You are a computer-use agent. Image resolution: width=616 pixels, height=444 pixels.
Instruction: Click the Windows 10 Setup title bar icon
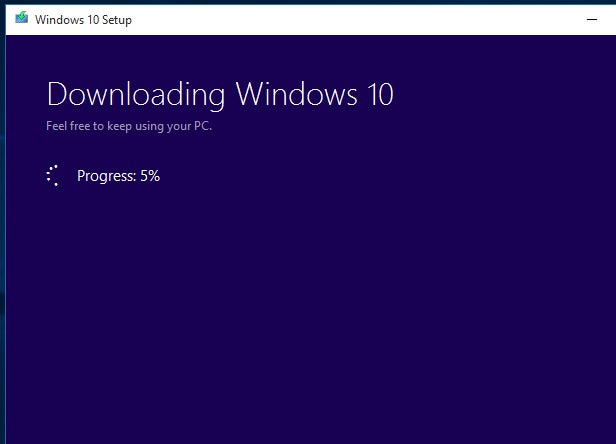(x=22, y=18)
